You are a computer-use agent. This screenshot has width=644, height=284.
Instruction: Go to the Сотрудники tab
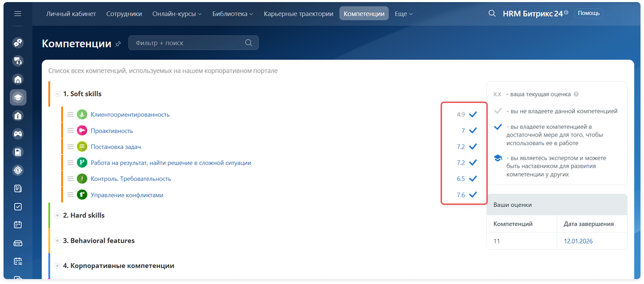pyautogui.click(x=124, y=14)
